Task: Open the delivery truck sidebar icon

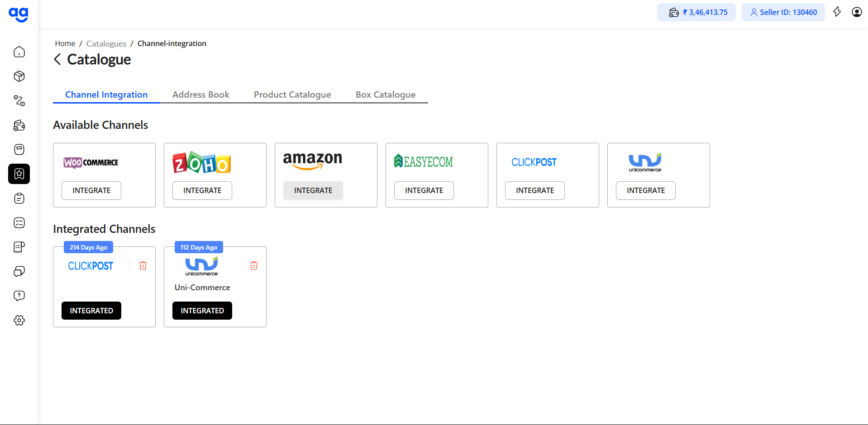Action: point(19,125)
